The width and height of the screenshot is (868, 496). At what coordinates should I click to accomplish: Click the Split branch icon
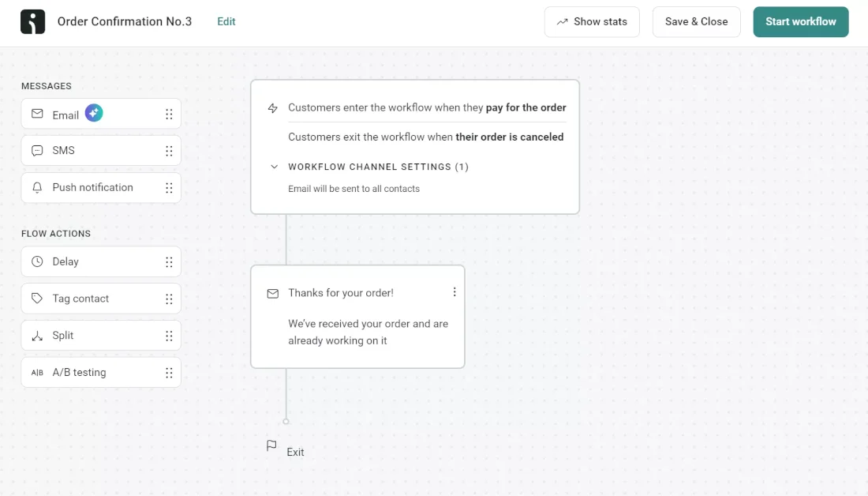pos(36,335)
